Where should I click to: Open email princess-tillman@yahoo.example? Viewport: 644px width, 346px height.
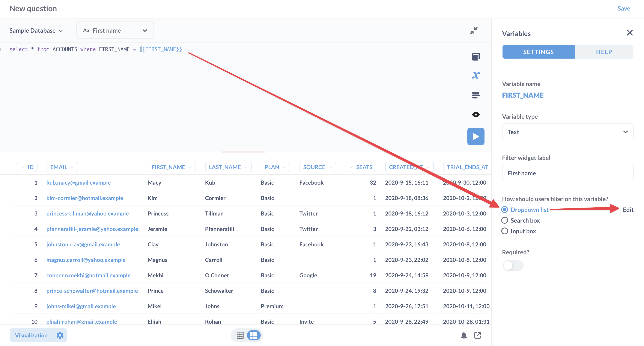(x=87, y=213)
